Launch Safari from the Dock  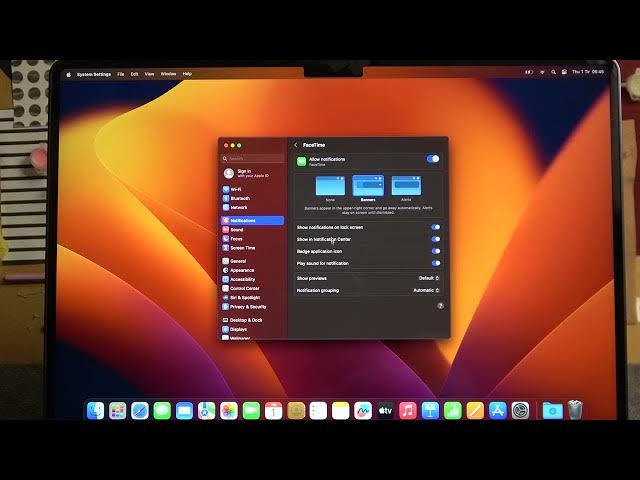140,410
